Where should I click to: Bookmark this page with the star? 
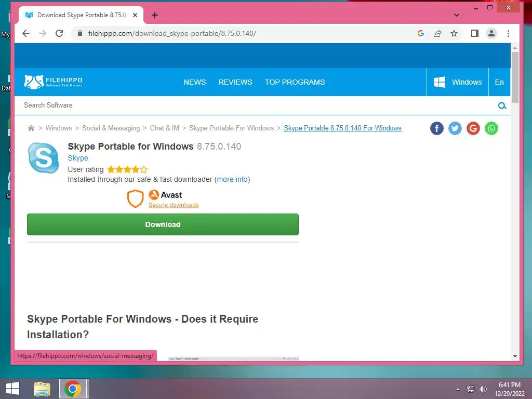[x=454, y=33]
